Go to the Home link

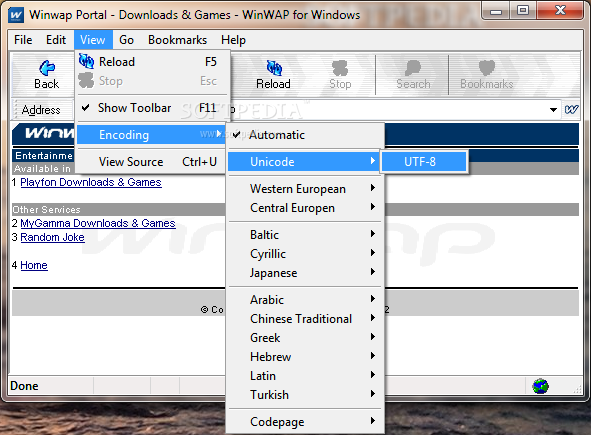pos(34,265)
